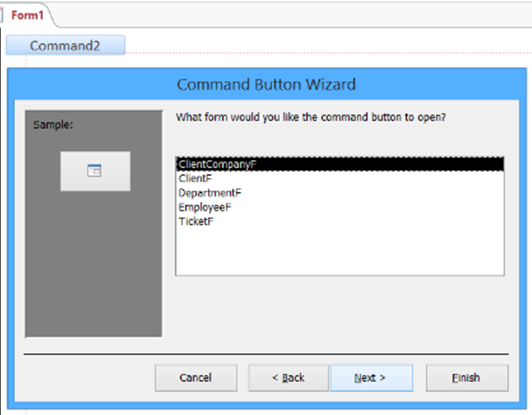Switch to the Form1 tab
Screen dimensions: 532x415
tap(27, 15)
